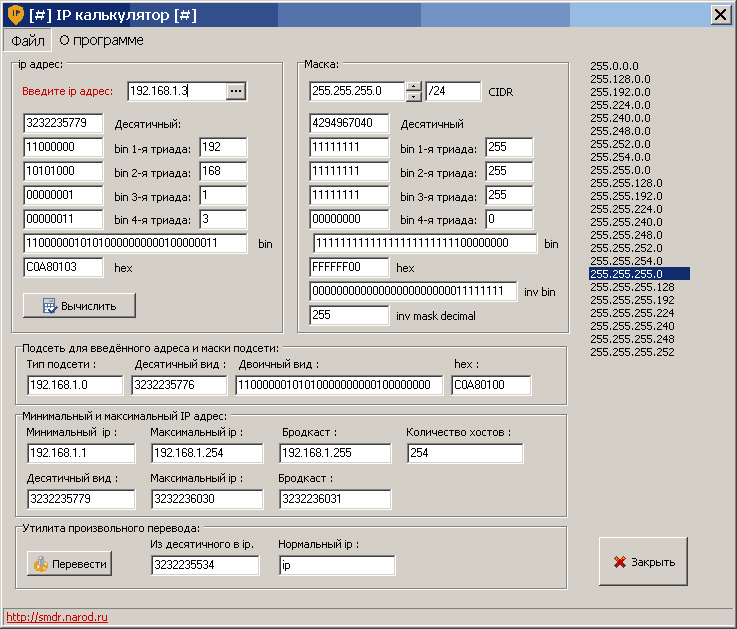The width and height of the screenshot is (737, 629).
Task: Click the inv bin mask field
Action: pyautogui.click(x=413, y=291)
